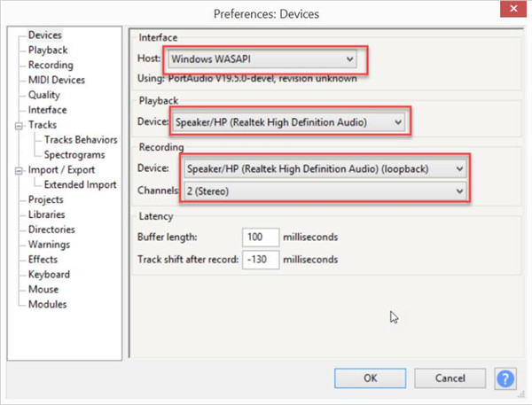
Task: Show the Effects preferences
Action: coord(43,260)
